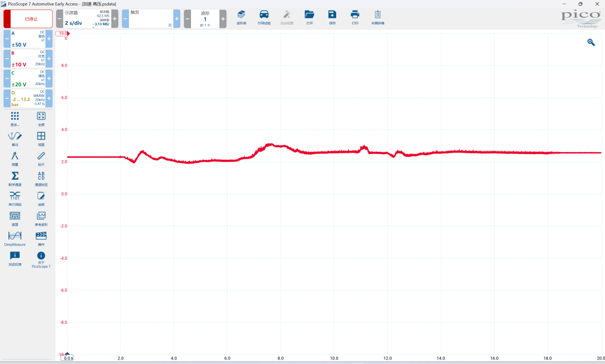This screenshot has width=605, height=364.
Task: Open the Actions clapperboard tool
Action: [x=41, y=239]
